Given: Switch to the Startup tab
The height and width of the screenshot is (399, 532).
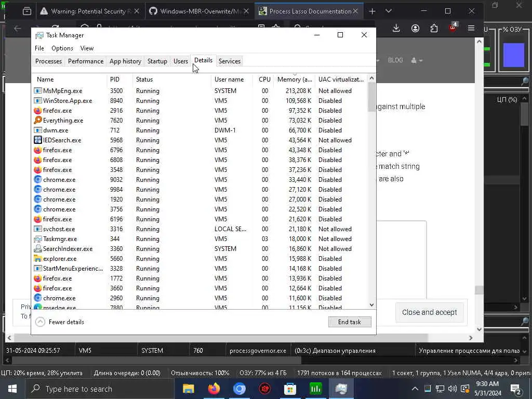Looking at the screenshot, I should click(x=157, y=61).
